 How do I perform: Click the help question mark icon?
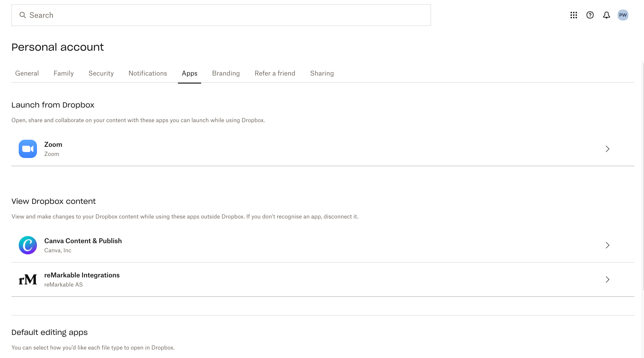[x=590, y=15]
